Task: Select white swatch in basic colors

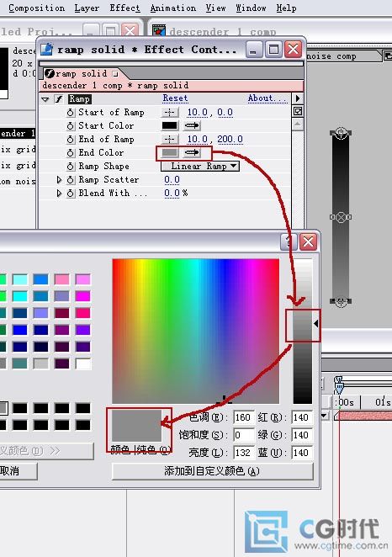Action: click(82, 363)
